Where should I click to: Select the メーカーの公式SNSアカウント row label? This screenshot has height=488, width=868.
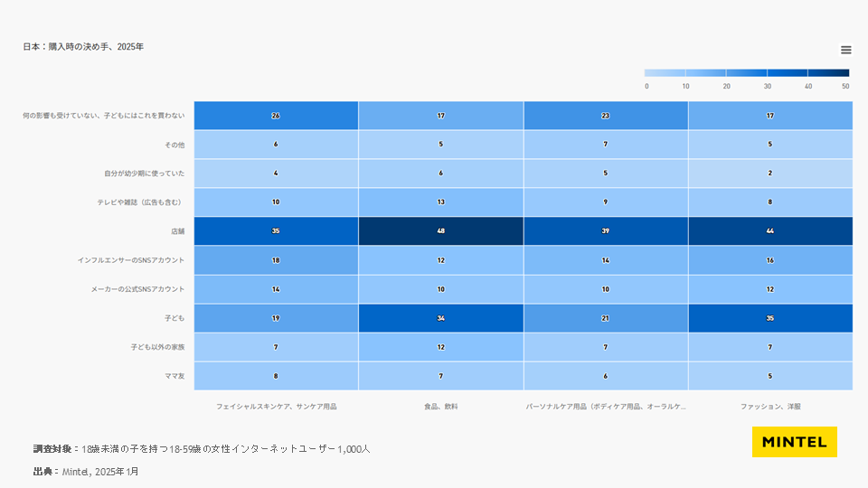(137, 289)
